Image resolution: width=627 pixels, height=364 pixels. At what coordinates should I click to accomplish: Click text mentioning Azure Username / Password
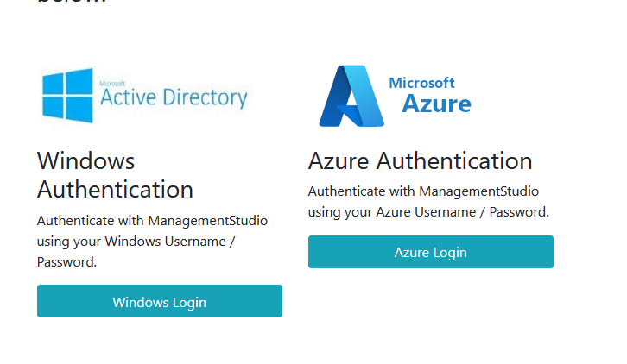click(428, 202)
